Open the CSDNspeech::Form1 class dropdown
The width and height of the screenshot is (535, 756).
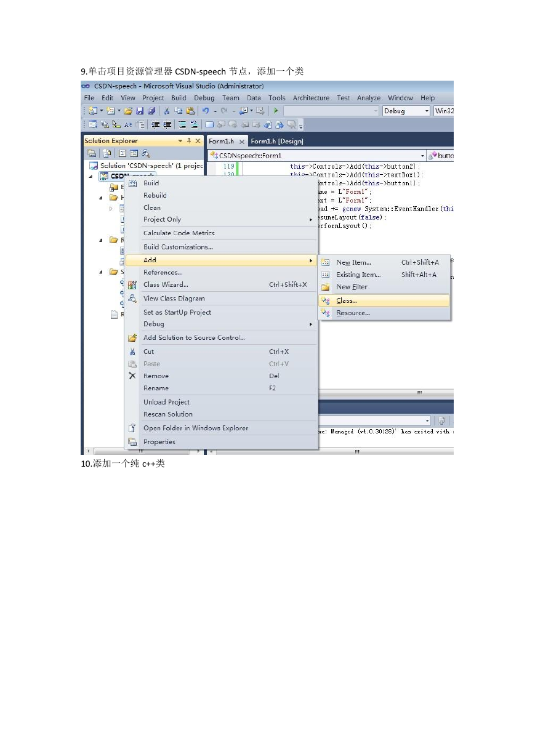tap(422, 156)
